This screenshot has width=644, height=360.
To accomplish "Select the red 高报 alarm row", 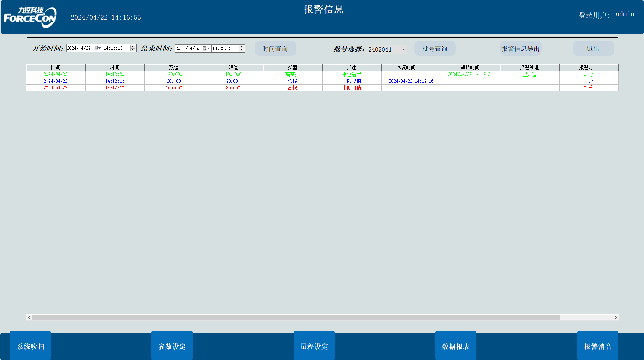I will point(292,88).
